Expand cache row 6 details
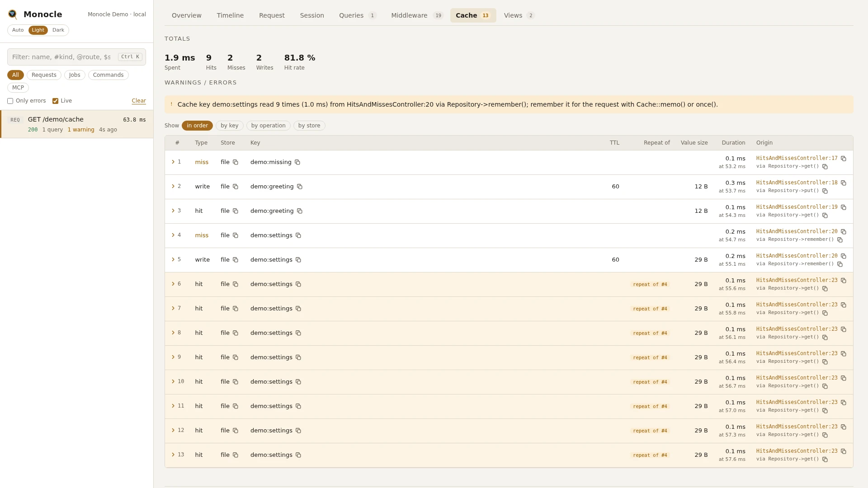This screenshot has height=488, width=868. click(173, 284)
